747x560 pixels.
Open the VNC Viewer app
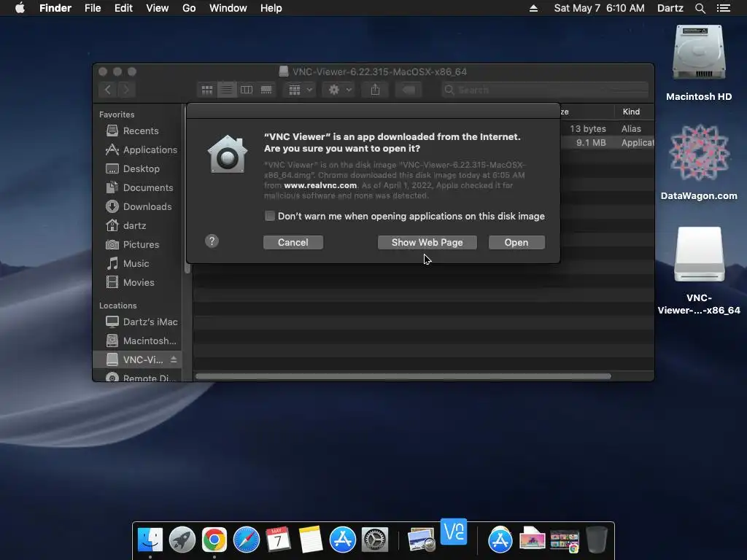point(516,242)
